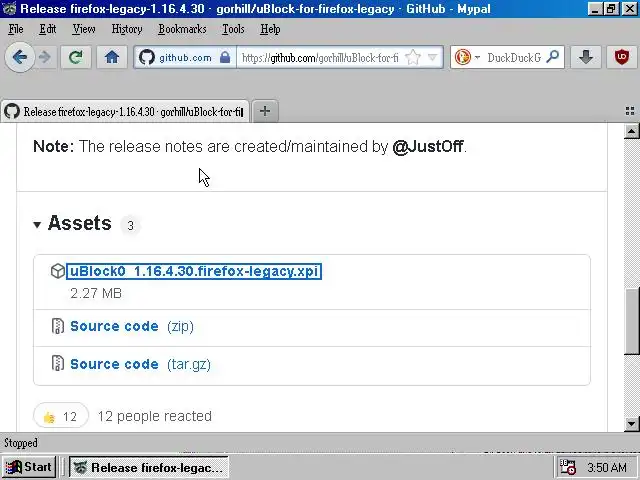This screenshot has width=640, height=480.
Task: Click the system tray scheduler icon
Action: click(x=567, y=467)
